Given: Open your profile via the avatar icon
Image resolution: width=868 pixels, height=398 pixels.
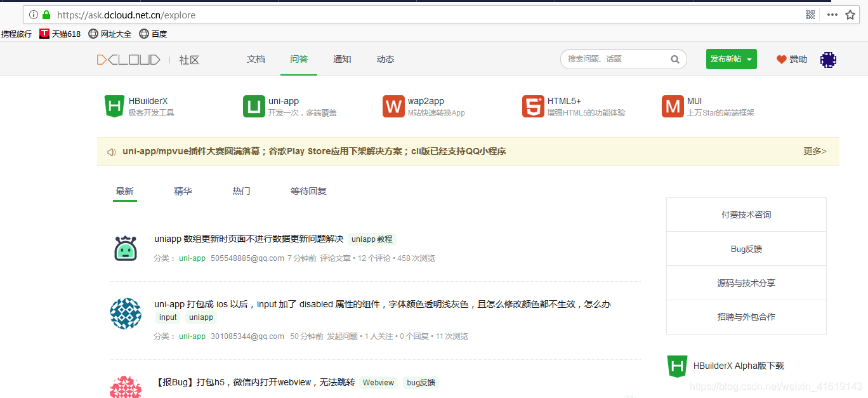Looking at the screenshot, I should point(828,59).
